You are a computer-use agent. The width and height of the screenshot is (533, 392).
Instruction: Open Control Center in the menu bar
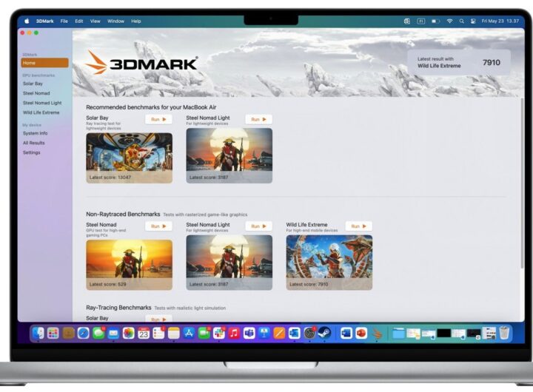click(x=473, y=21)
